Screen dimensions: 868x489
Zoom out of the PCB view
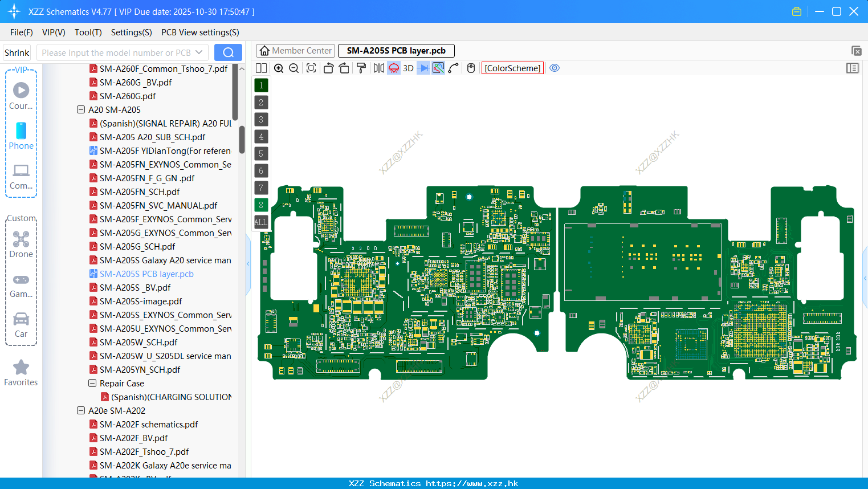point(294,68)
